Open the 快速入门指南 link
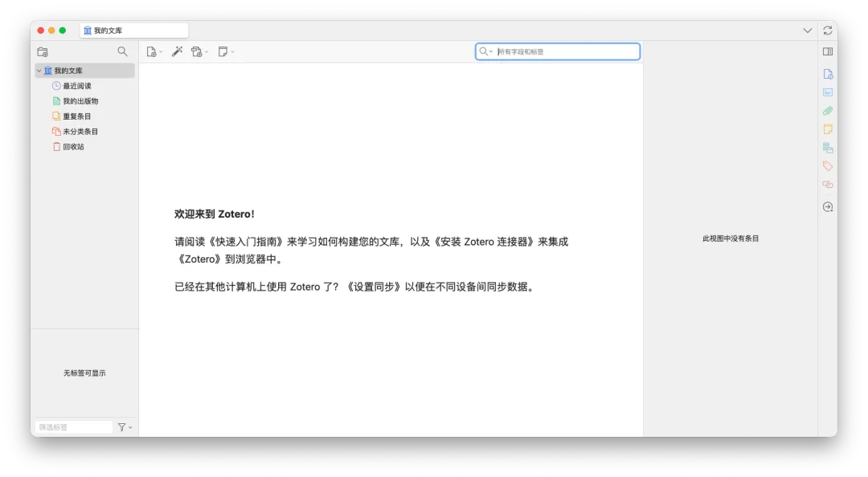 (x=246, y=242)
